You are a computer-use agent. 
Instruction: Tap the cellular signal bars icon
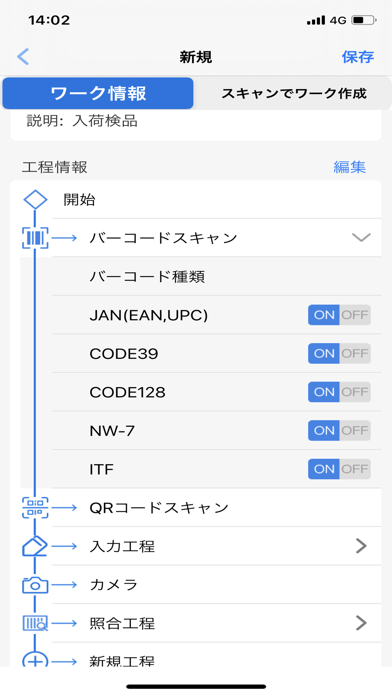point(316,20)
